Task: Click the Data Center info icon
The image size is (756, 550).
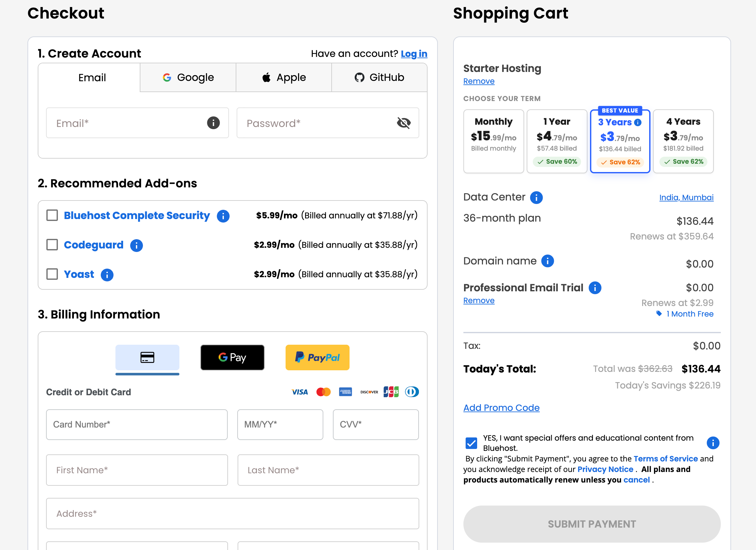Action: [x=536, y=197]
